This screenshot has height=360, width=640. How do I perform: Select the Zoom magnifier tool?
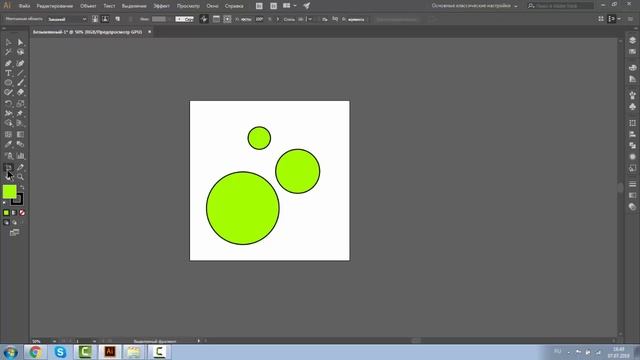point(20,177)
